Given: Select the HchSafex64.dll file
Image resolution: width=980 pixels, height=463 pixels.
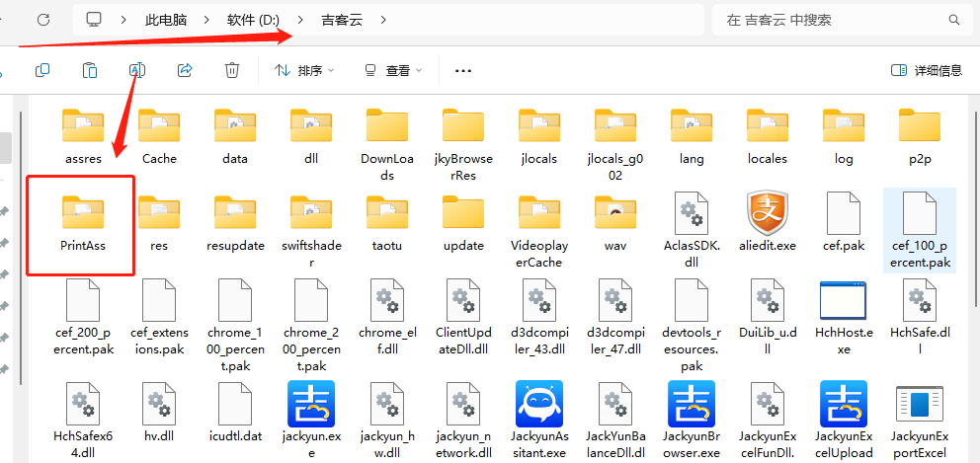Looking at the screenshot, I should tap(83, 420).
